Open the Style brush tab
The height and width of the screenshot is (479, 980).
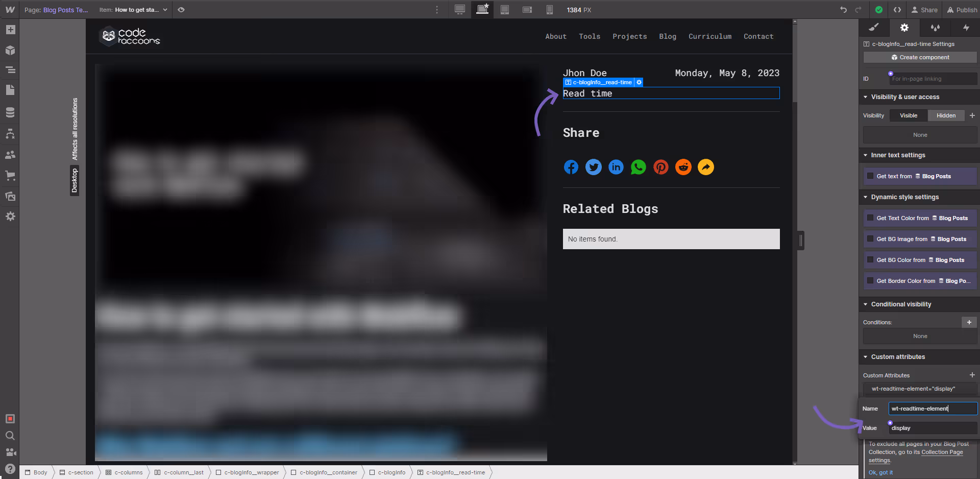click(874, 28)
